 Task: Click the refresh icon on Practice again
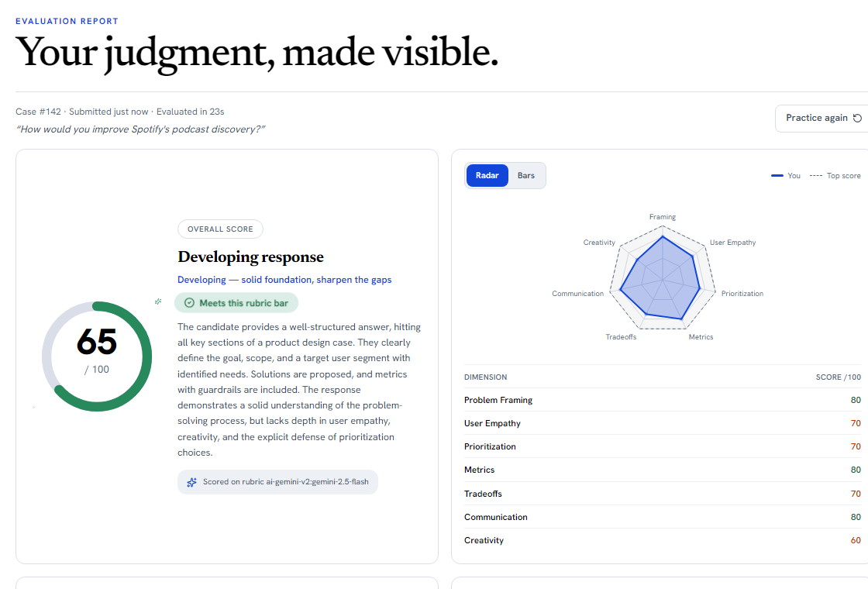point(857,118)
